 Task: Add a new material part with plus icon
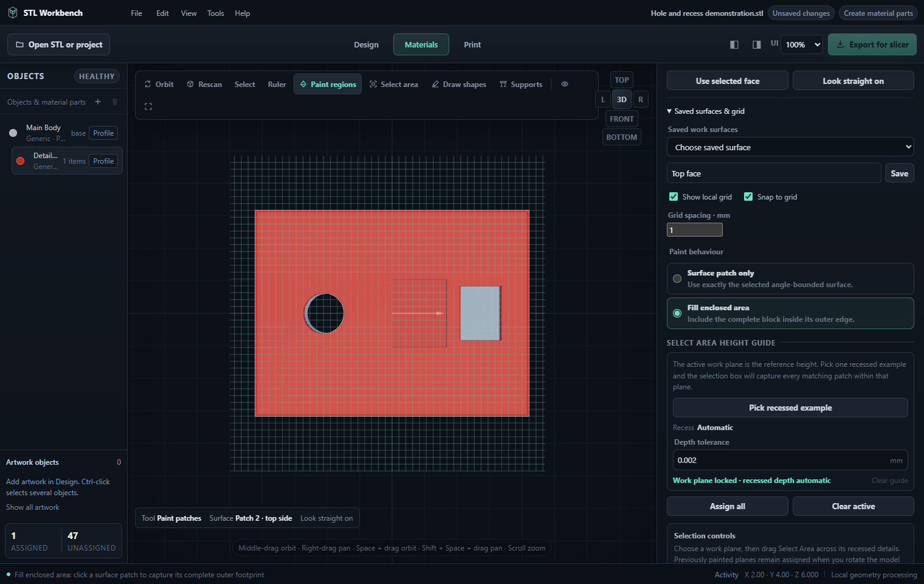[x=98, y=102]
